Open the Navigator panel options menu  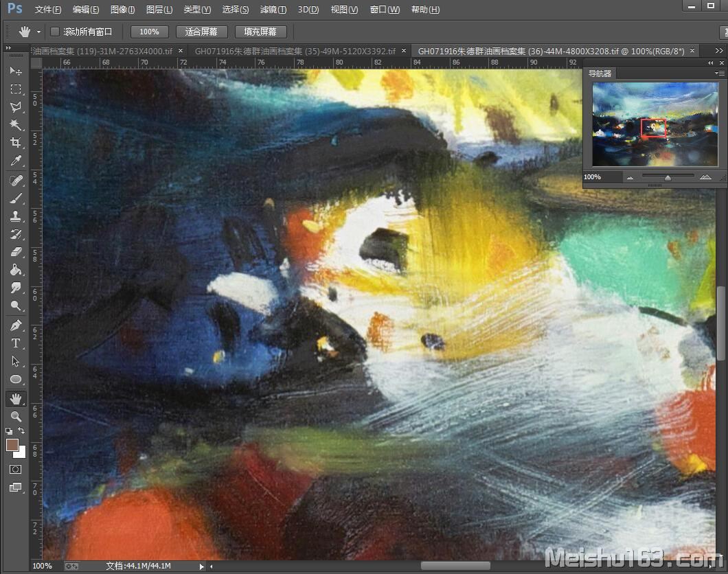[x=720, y=73]
